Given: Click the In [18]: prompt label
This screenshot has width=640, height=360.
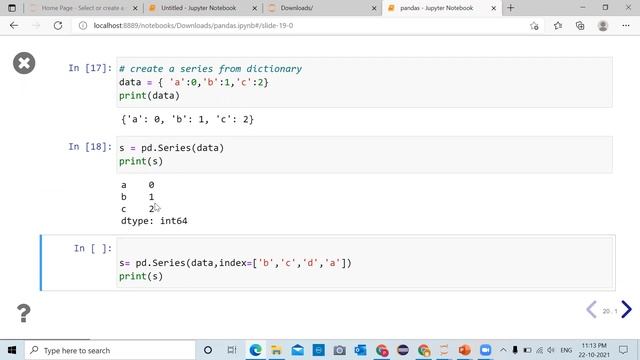Looking at the screenshot, I should click(x=90, y=147).
